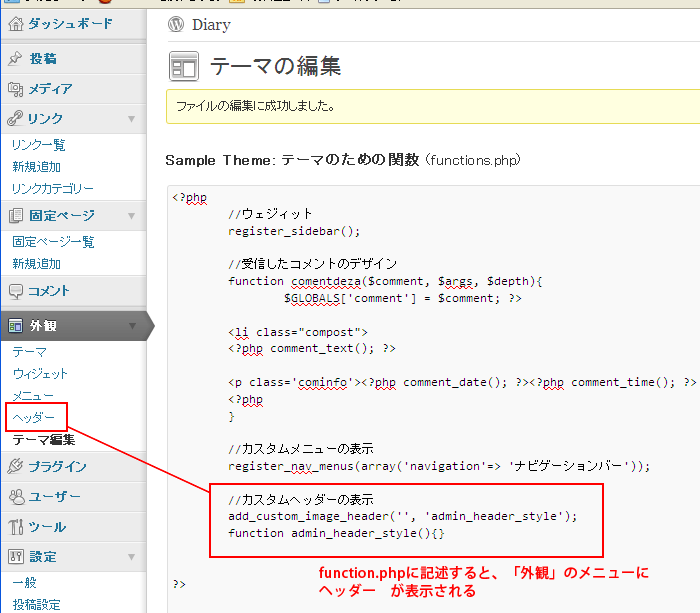Click the WordPress logo beside Diary

coord(176,25)
